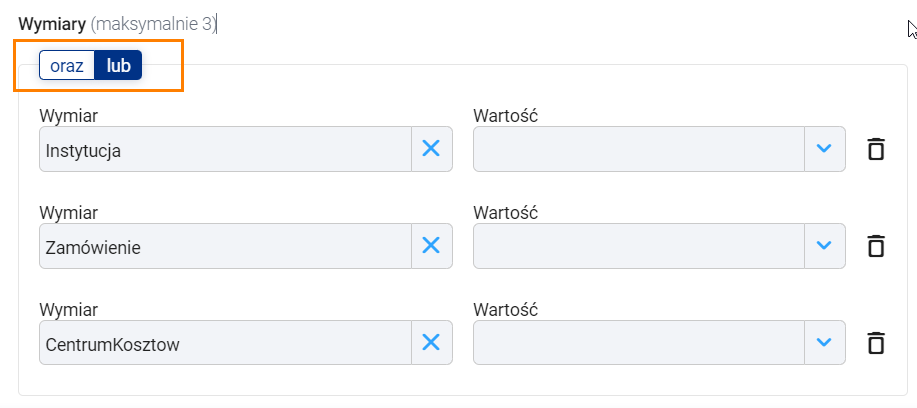
Task: Expand Wartość chevron for Instytucja row
Action: point(824,148)
